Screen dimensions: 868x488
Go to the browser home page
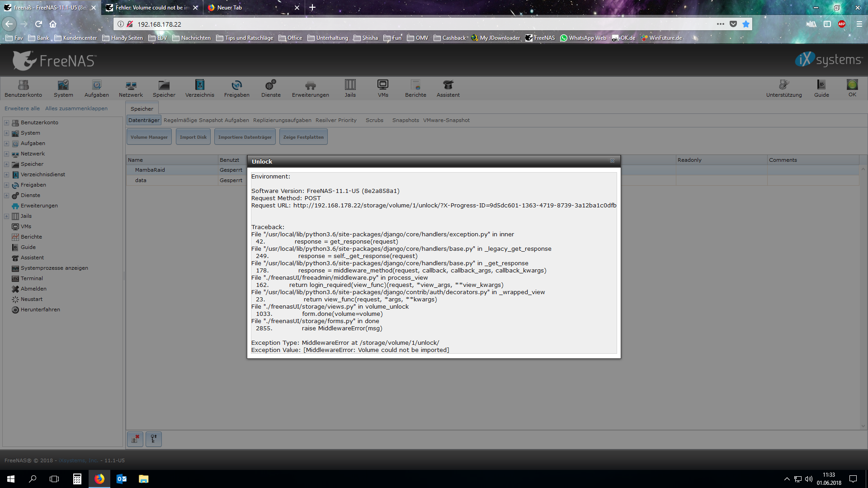point(53,24)
